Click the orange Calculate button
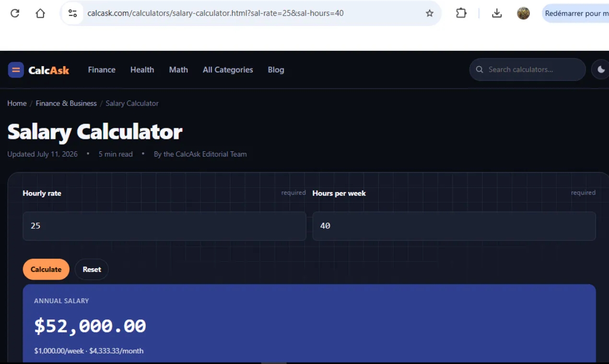Screen dimensions: 609x364 (x=46, y=270)
